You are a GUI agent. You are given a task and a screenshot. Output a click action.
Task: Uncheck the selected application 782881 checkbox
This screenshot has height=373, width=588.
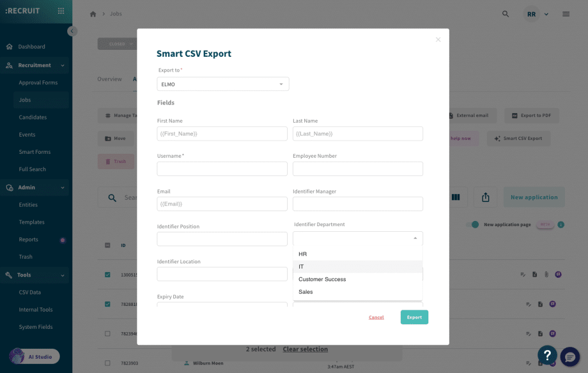(107, 304)
